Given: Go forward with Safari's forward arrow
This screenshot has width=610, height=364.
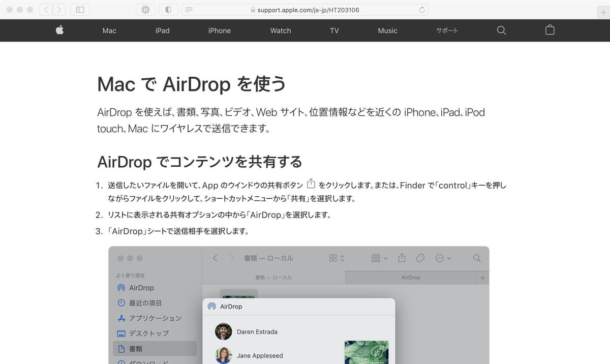Looking at the screenshot, I should pyautogui.click(x=59, y=10).
